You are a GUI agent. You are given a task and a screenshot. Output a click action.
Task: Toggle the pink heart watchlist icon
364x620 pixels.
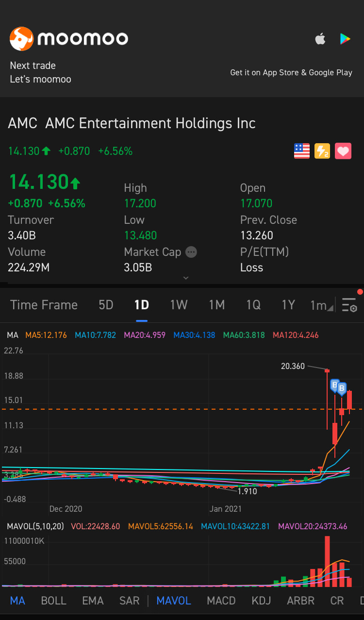click(343, 151)
